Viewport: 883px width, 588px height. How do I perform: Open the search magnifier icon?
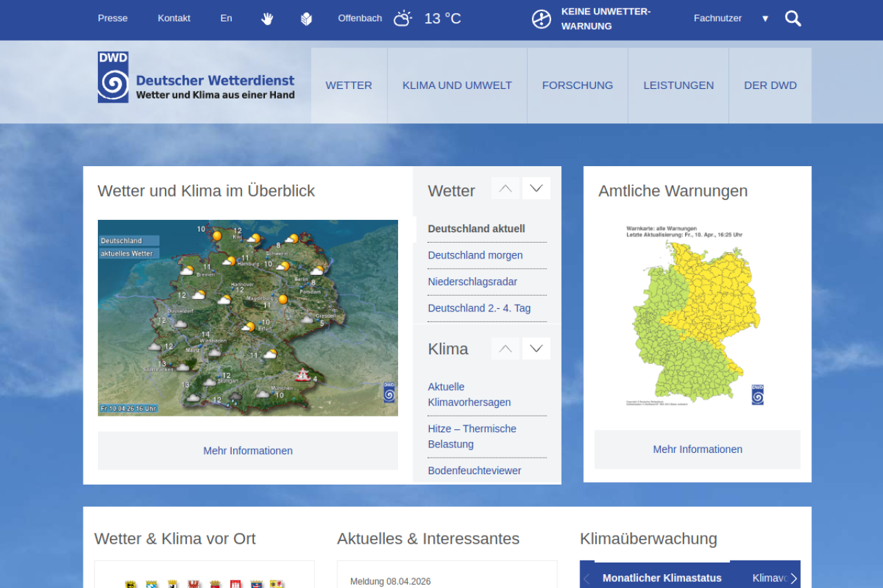coord(793,19)
